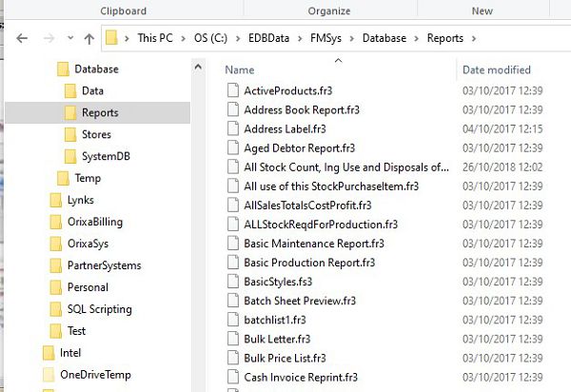The height and width of the screenshot is (392, 571).
Task: Go up one folder level with Up arrow
Action: pos(89,38)
